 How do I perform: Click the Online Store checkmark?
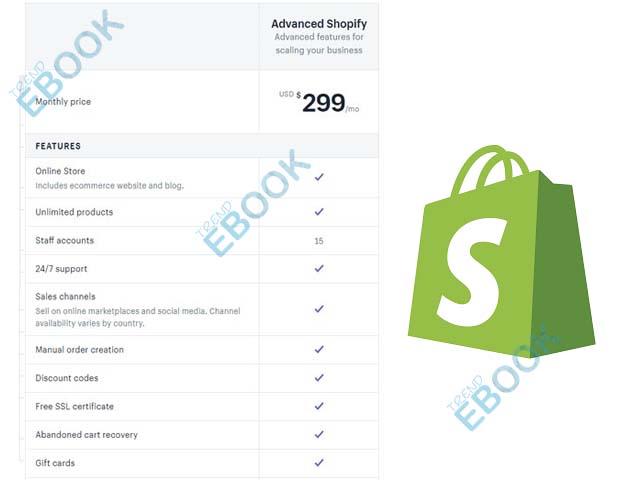click(x=319, y=177)
